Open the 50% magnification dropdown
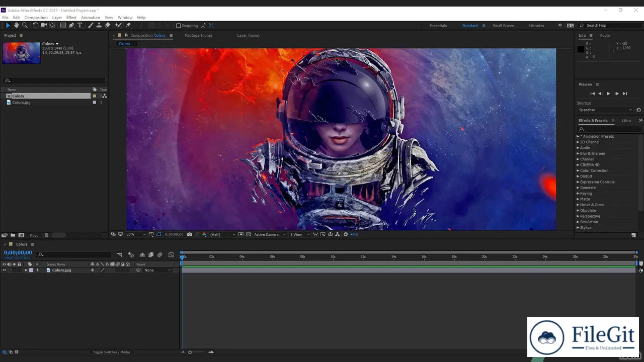Screen dimensions: 644x362 pos(135,234)
